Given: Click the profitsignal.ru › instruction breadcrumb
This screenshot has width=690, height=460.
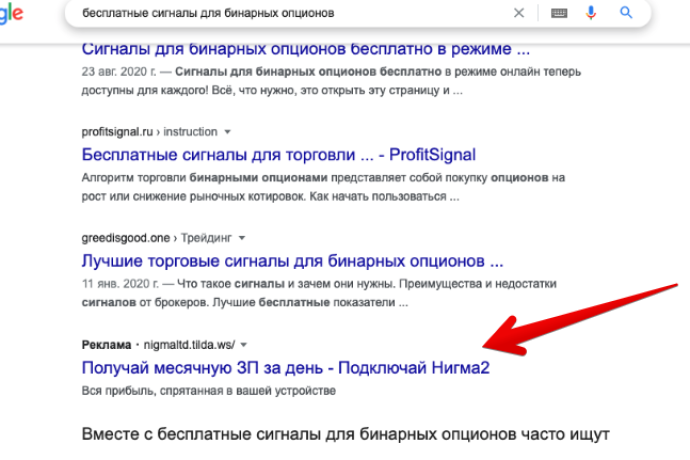Looking at the screenshot, I should click(x=150, y=132).
